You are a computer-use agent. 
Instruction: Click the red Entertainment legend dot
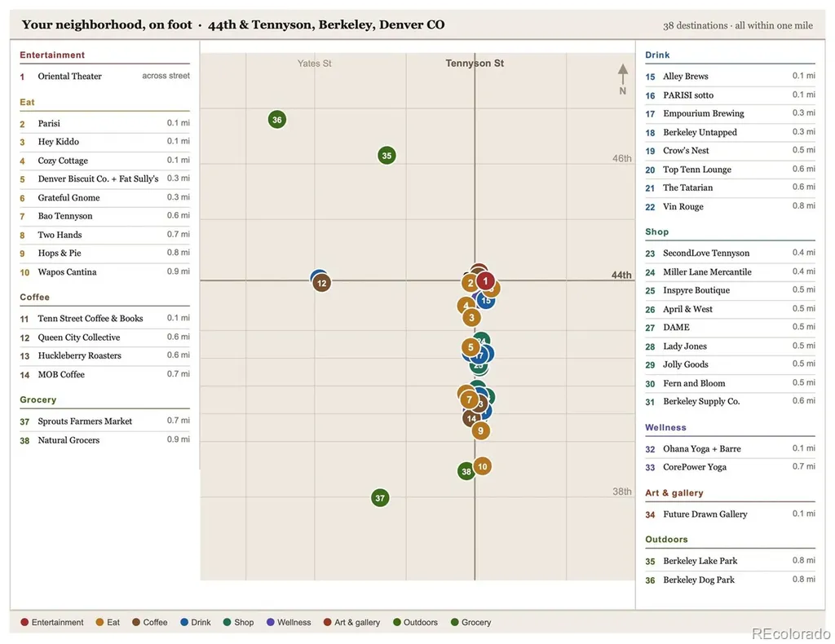click(x=24, y=622)
